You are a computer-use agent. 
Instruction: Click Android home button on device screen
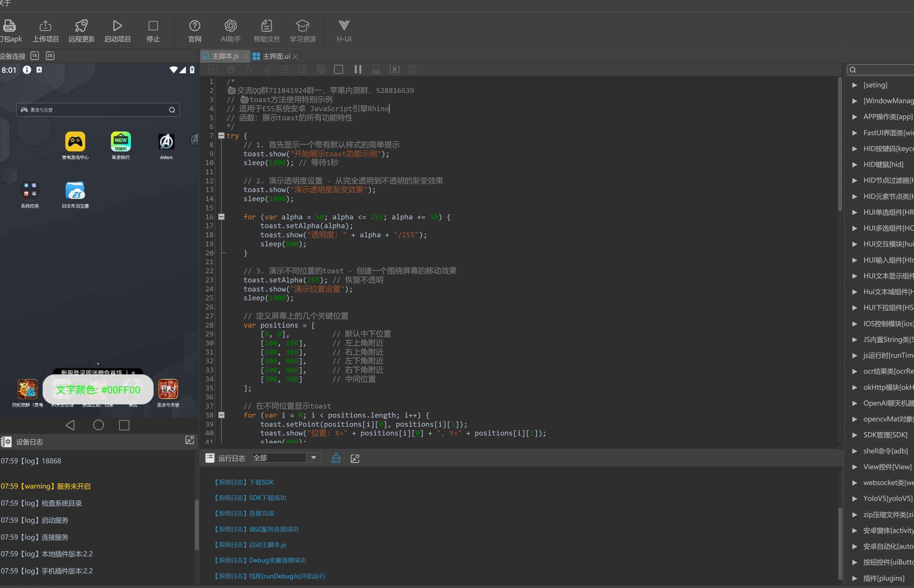click(99, 425)
